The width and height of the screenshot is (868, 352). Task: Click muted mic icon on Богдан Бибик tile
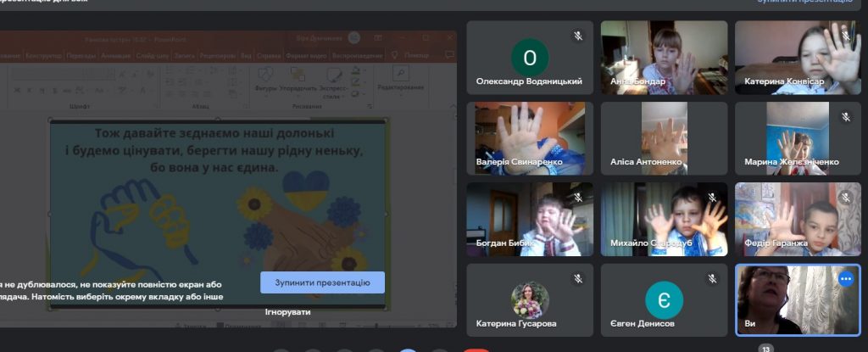tap(578, 198)
